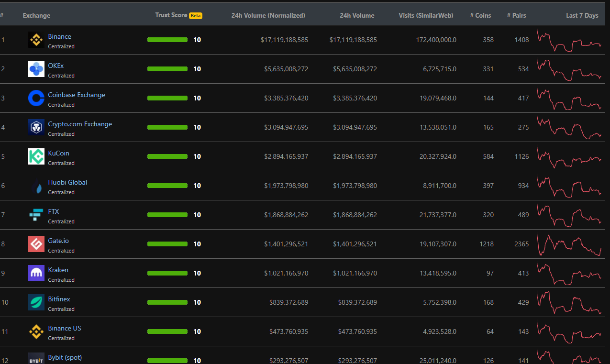This screenshot has height=364, width=610.
Task: Click Binance's green trust score bar
Action: 167,40
